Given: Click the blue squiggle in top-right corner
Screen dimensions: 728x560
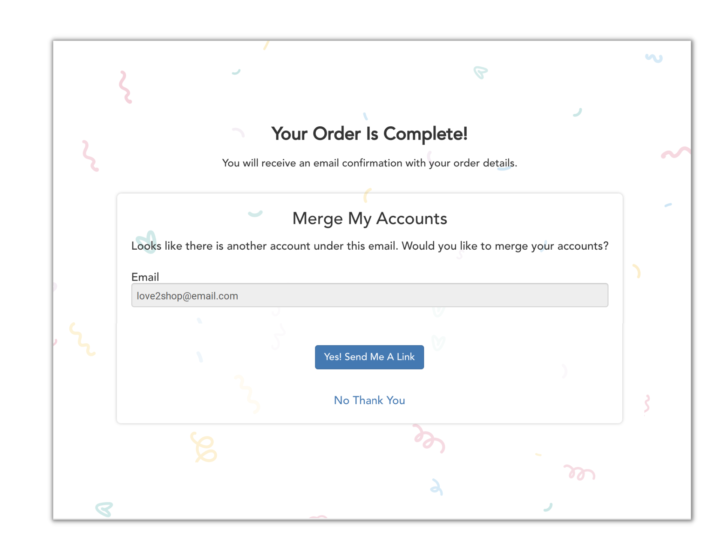Looking at the screenshot, I should pos(654,58).
